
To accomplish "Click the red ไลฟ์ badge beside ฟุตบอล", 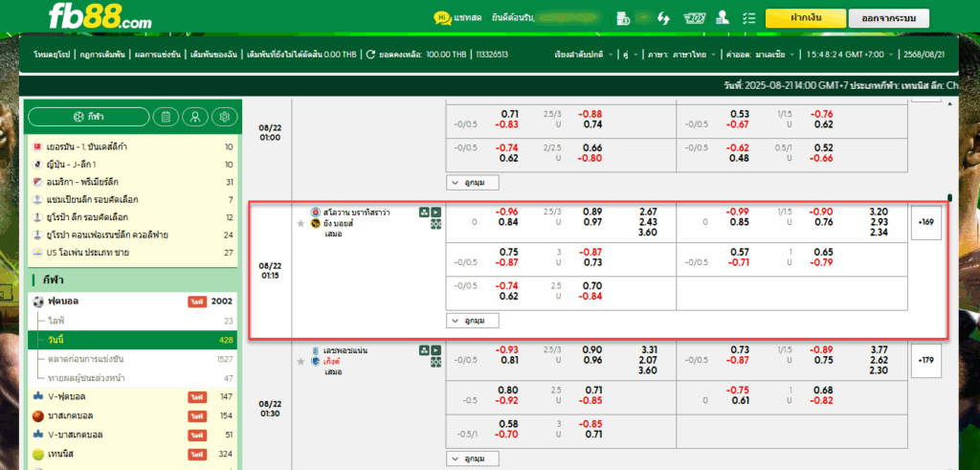I will pos(197,302).
